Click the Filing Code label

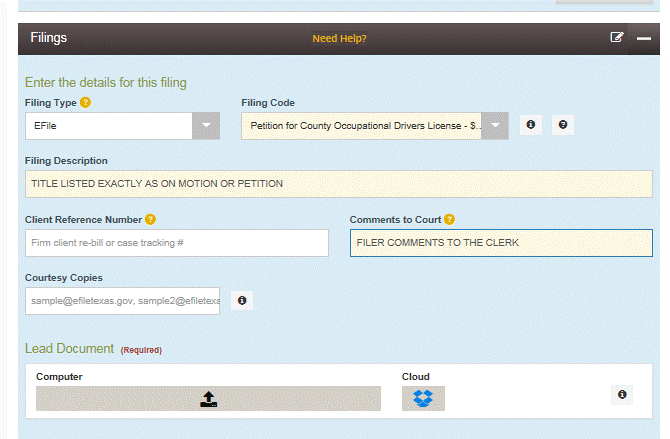[268, 103]
